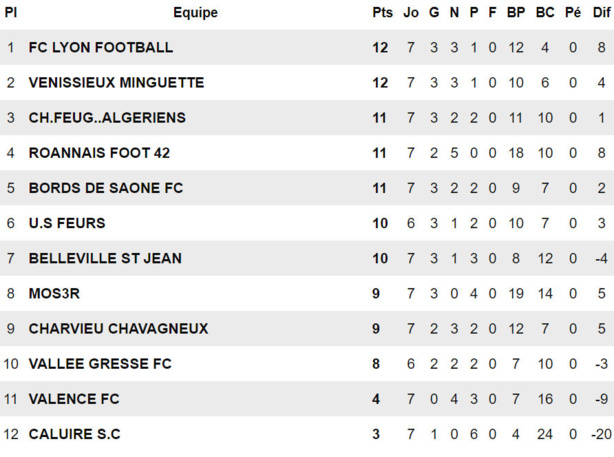Click the CHARVIEU CHAVAGNEUX team name
The image size is (614, 457).
click(118, 329)
